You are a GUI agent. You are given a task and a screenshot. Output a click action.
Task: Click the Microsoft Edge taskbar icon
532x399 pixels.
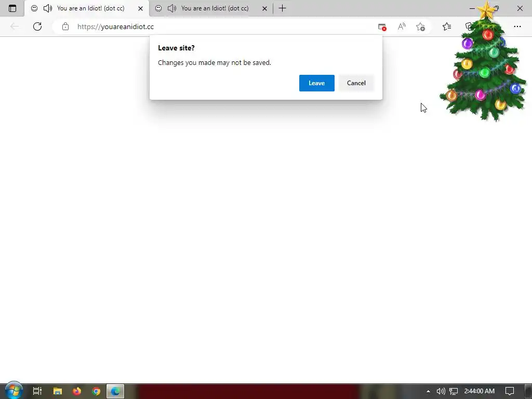coord(115,391)
